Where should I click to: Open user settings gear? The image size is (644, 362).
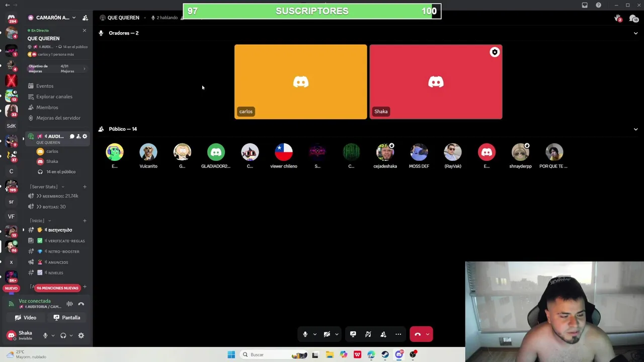point(81,335)
